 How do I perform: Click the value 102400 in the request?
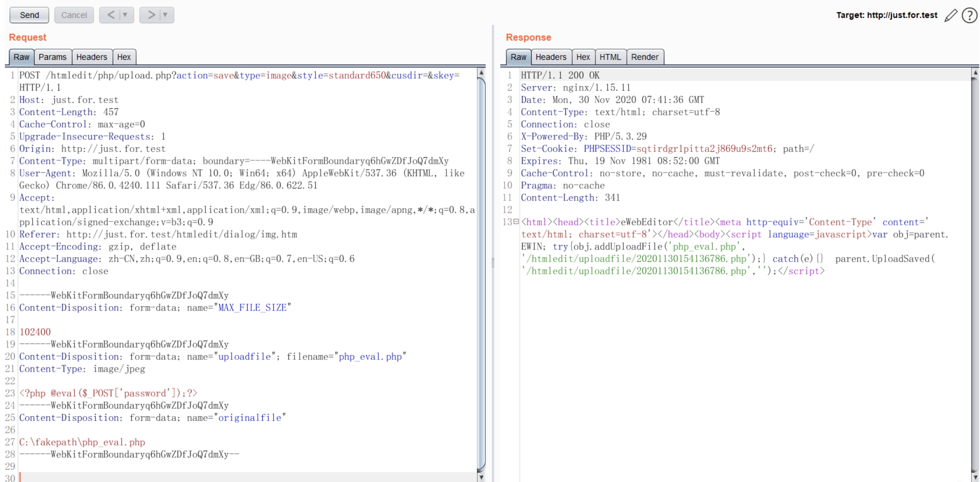[x=35, y=332]
